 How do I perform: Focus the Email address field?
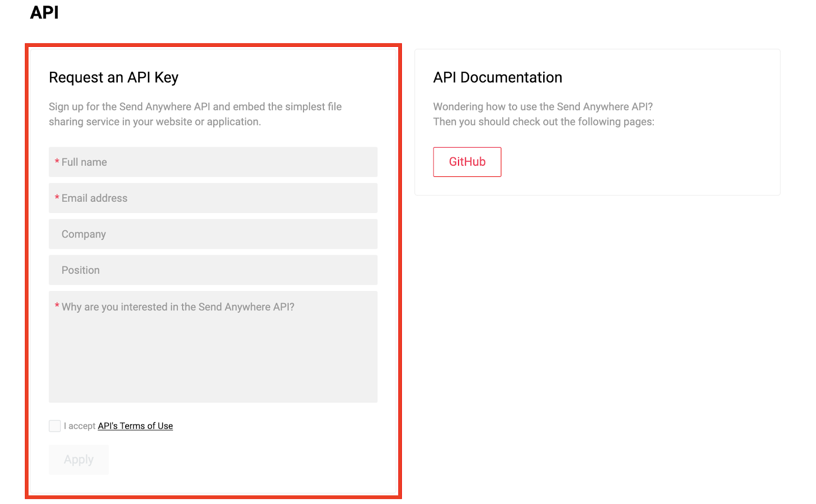213,198
